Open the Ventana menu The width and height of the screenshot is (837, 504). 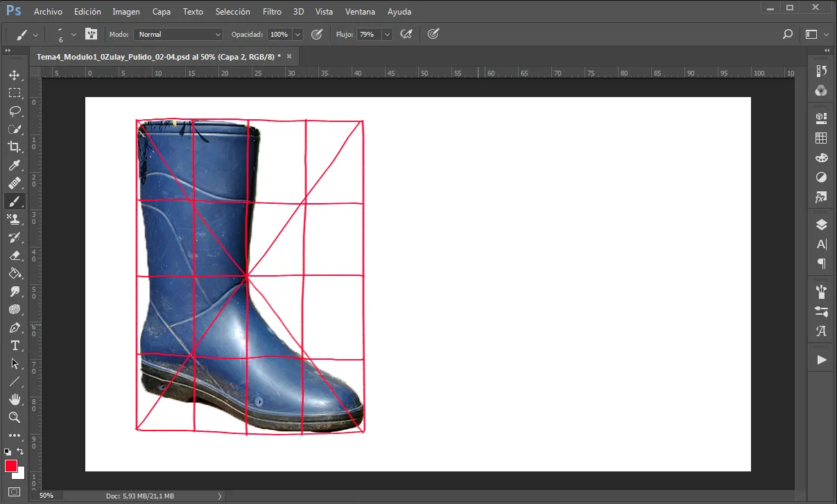click(x=360, y=12)
